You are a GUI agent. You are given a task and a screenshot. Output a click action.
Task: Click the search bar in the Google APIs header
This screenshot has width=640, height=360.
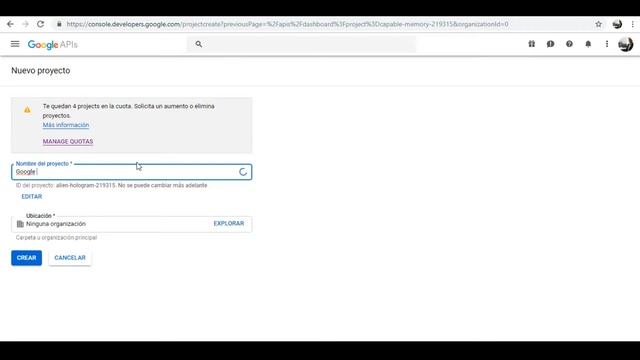tap(301, 44)
